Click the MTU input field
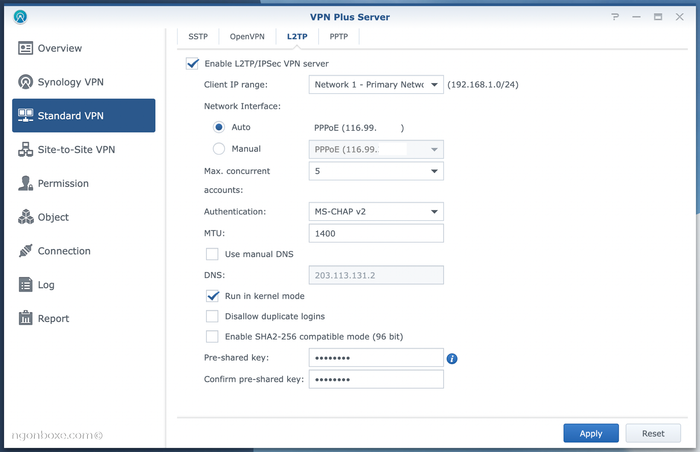The width and height of the screenshot is (700, 452). pyautogui.click(x=376, y=233)
